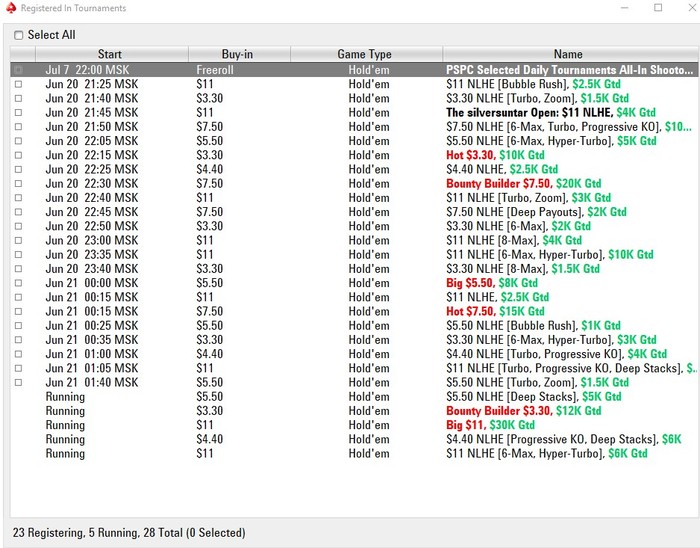Check the Jun 21 01:40 MSK tournament box

18,382
